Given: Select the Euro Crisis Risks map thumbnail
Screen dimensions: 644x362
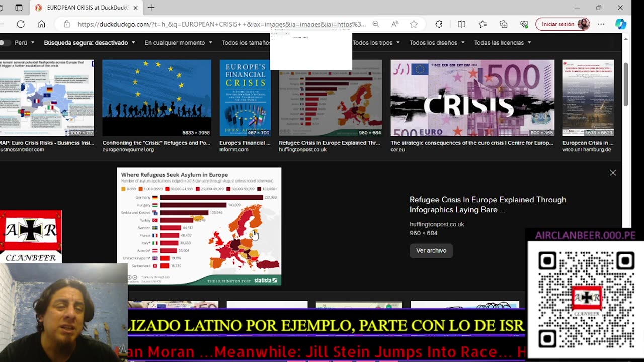Looking at the screenshot, I should pyautogui.click(x=47, y=98).
